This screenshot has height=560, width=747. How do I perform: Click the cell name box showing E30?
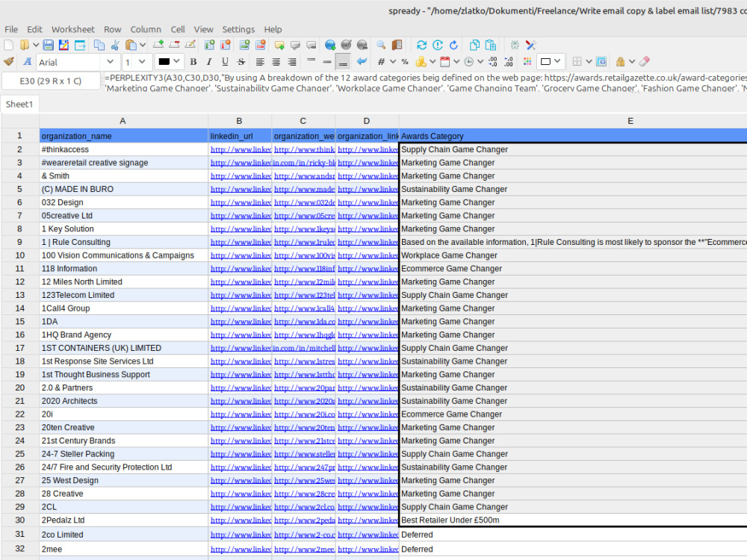(51, 80)
